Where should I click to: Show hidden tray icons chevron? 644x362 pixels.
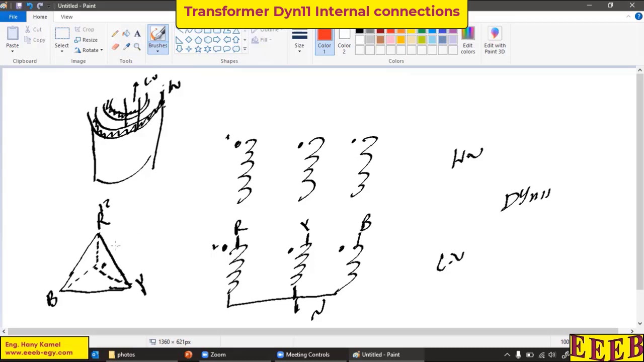click(507, 354)
